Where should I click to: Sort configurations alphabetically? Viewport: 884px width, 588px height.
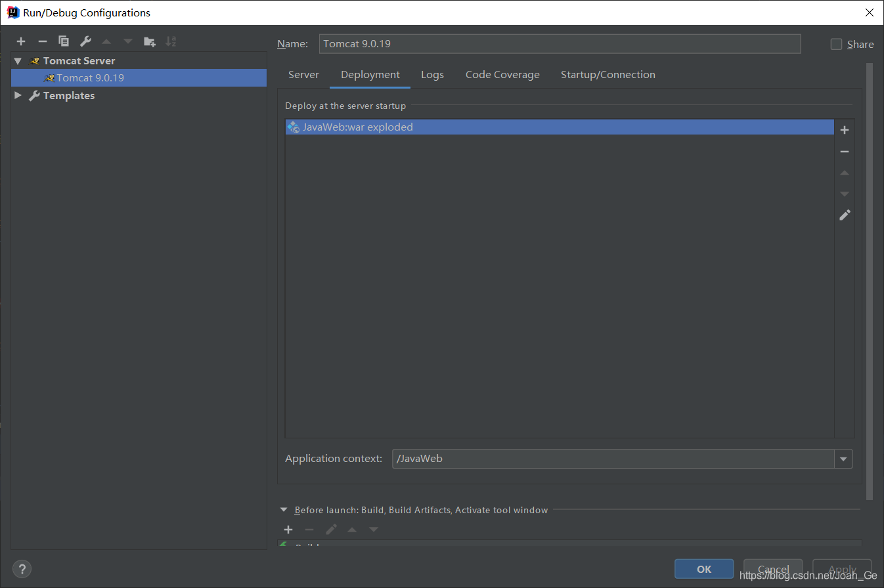pos(171,41)
